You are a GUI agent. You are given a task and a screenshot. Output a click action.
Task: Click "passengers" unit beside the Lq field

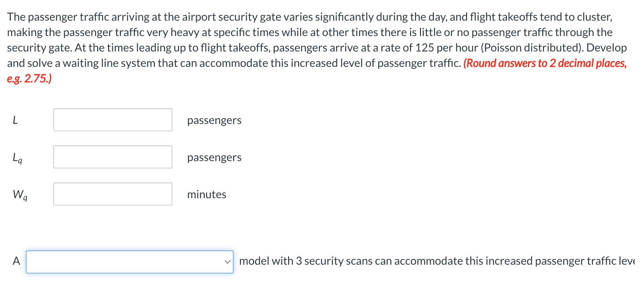click(x=214, y=157)
